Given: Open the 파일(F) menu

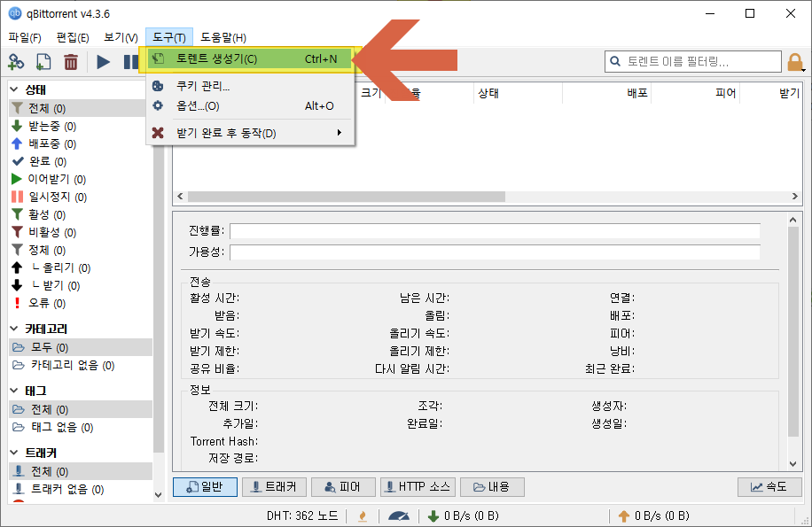Looking at the screenshot, I should click(25, 38).
